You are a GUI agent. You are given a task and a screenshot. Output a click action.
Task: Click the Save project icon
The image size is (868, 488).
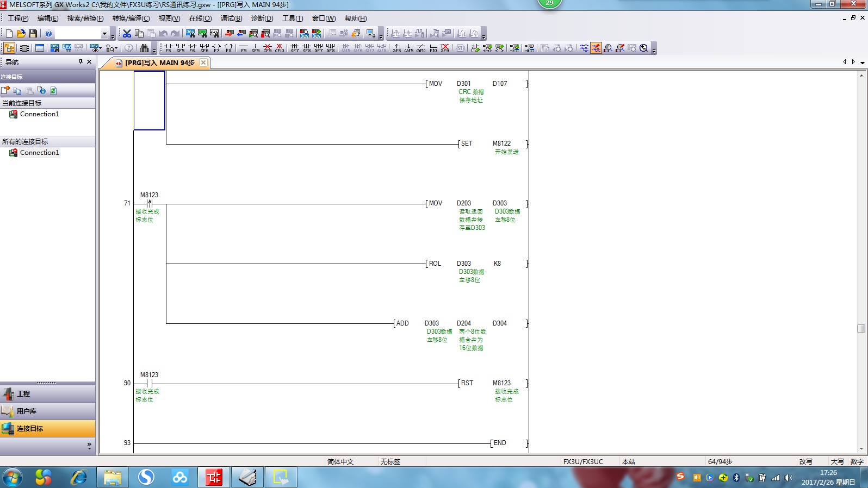pyautogui.click(x=33, y=34)
